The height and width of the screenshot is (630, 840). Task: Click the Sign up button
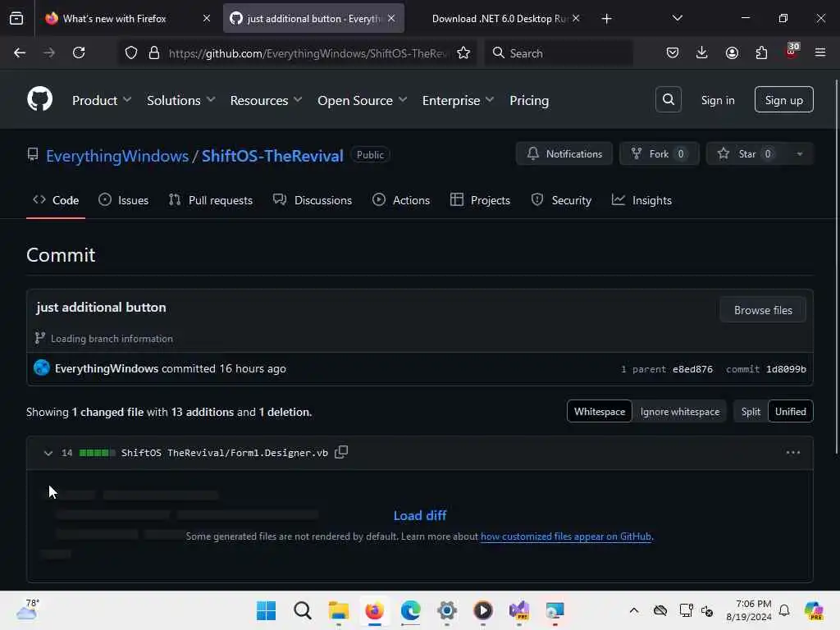[x=783, y=99]
